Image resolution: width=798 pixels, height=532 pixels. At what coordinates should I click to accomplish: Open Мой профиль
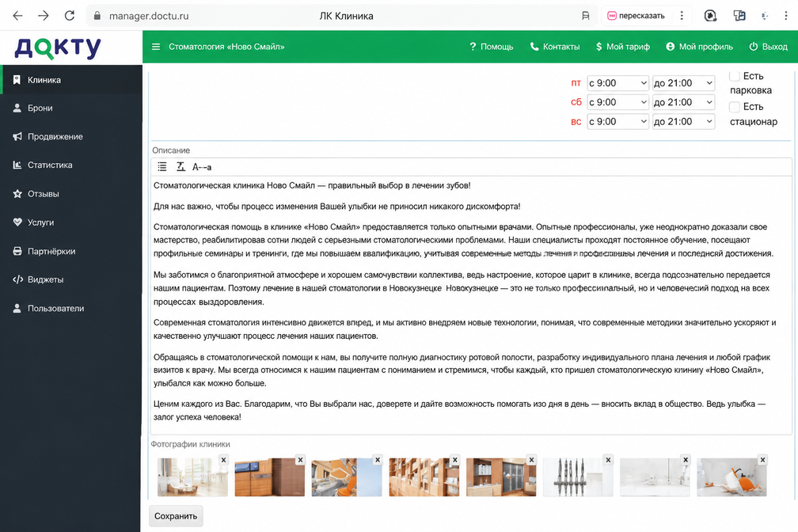point(699,47)
